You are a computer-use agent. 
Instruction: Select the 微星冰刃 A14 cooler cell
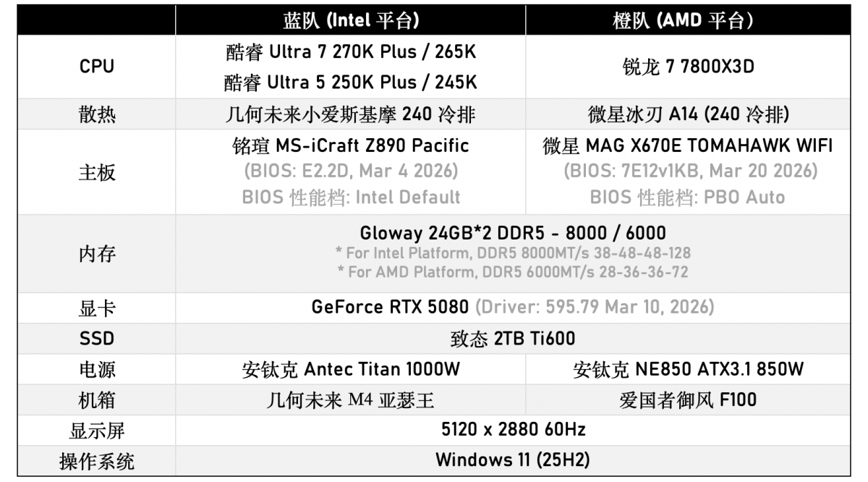[688, 114]
